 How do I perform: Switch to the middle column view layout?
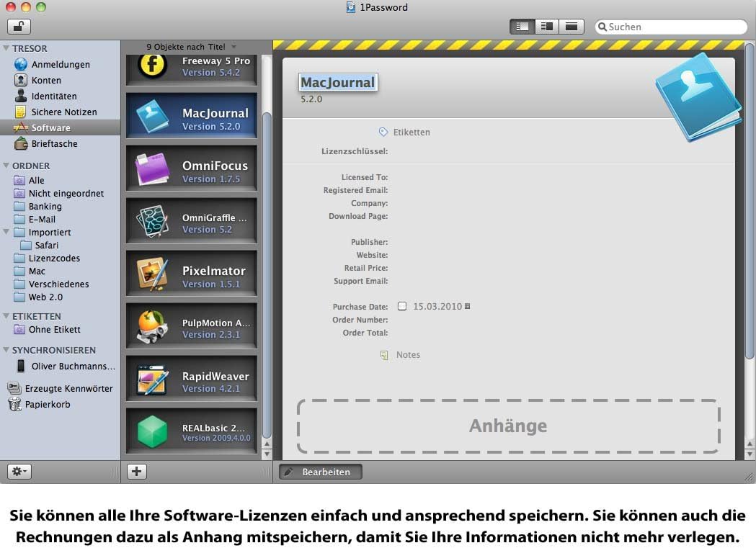547,27
